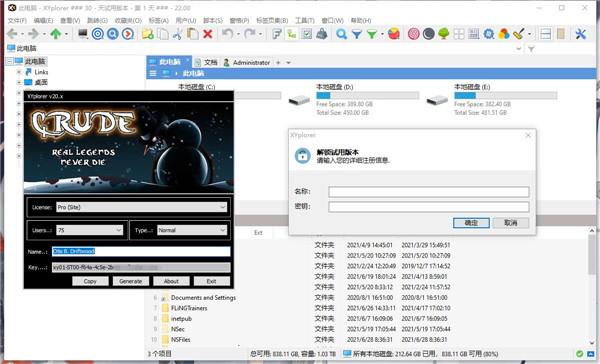The width and height of the screenshot is (600, 364).
Task: Expand the Links tree node
Action: tap(19, 72)
